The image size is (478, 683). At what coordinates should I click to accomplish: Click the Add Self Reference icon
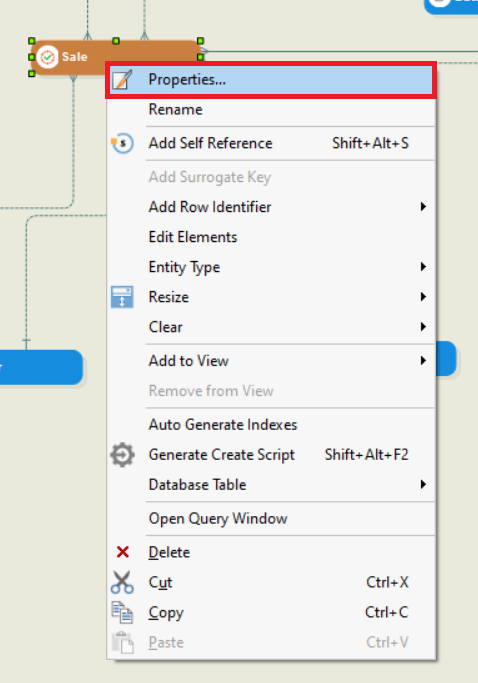coord(122,143)
